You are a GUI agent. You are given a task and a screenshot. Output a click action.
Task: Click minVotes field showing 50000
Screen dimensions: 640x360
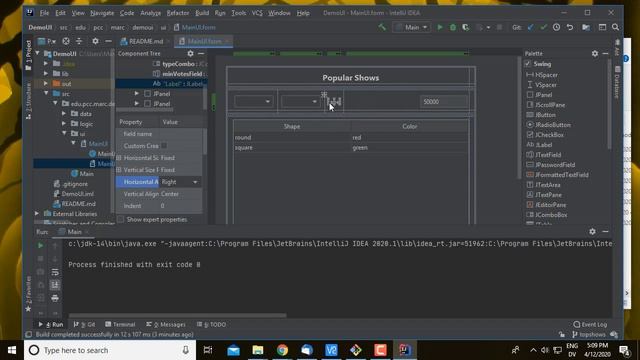(x=444, y=102)
